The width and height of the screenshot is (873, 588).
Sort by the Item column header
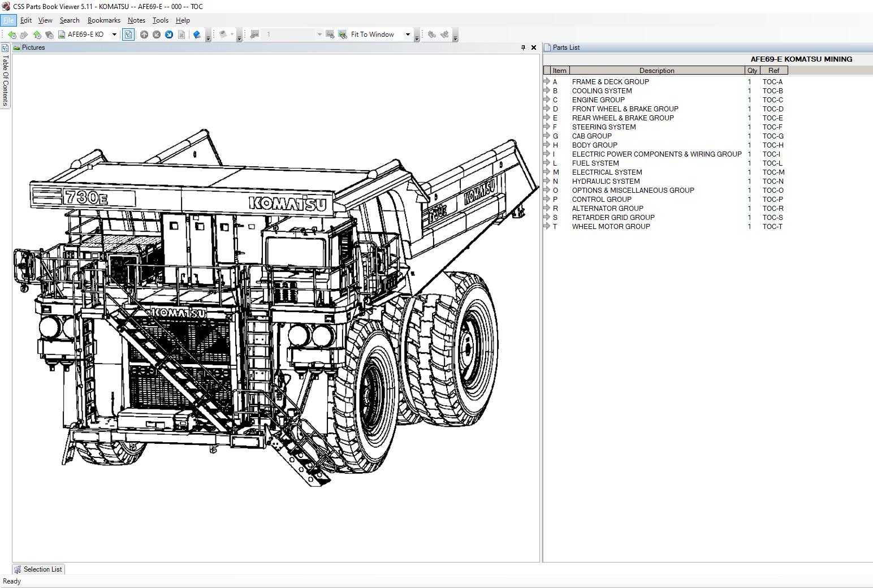tap(560, 71)
